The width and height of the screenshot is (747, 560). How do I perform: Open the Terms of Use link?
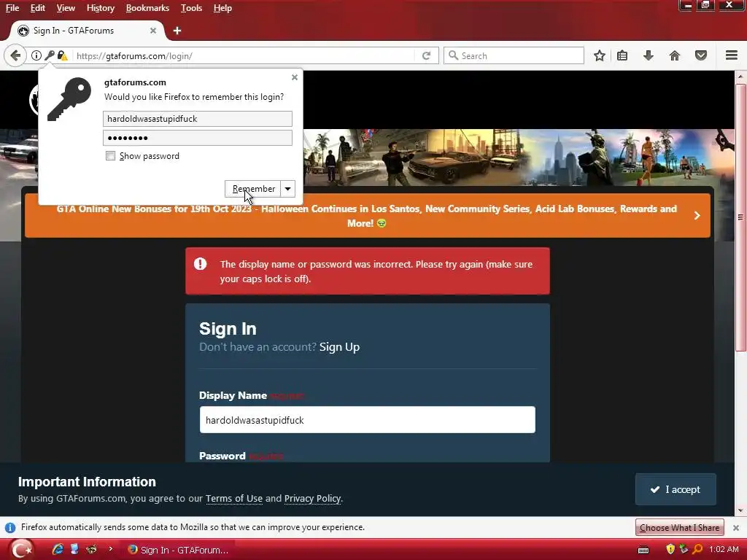[x=234, y=499]
